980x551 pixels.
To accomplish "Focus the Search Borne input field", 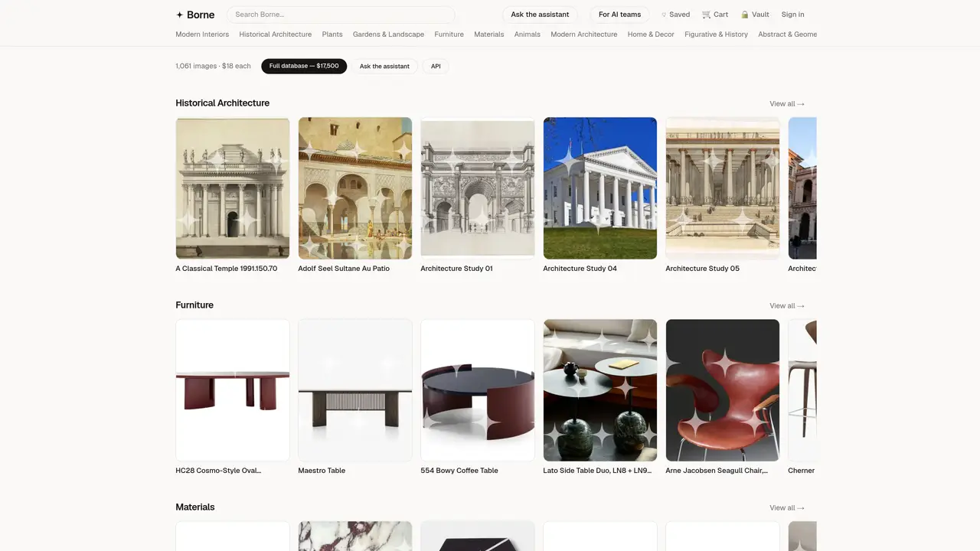I will pos(341,15).
